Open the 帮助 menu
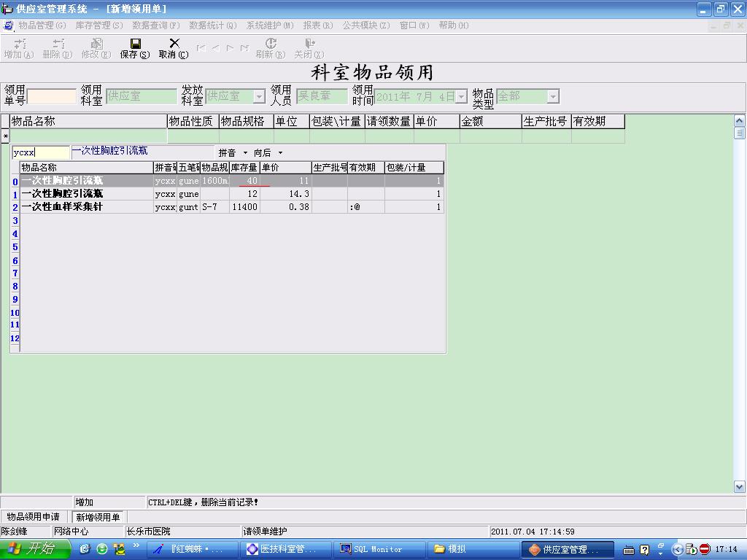Image resolution: width=747 pixels, height=560 pixels. click(453, 26)
